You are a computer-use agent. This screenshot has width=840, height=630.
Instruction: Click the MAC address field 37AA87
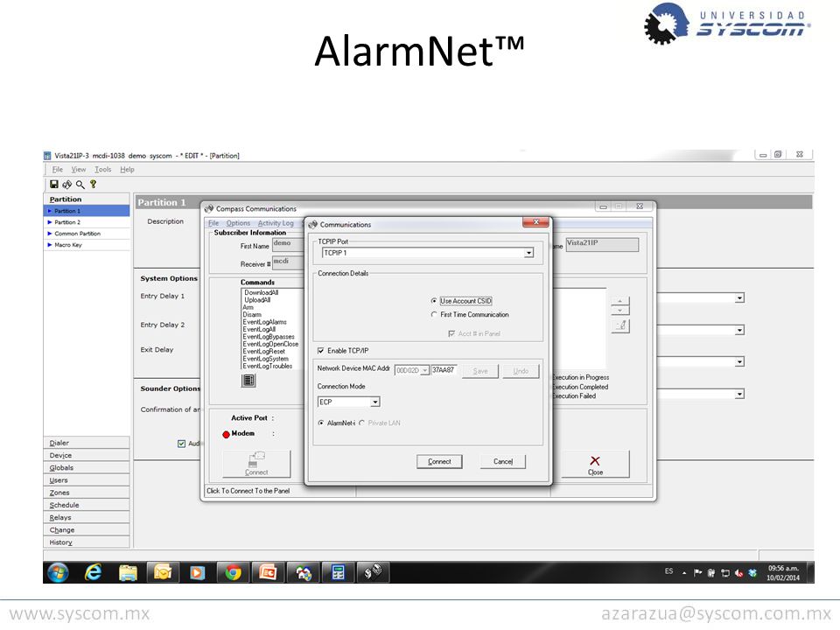(x=444, y=370)
